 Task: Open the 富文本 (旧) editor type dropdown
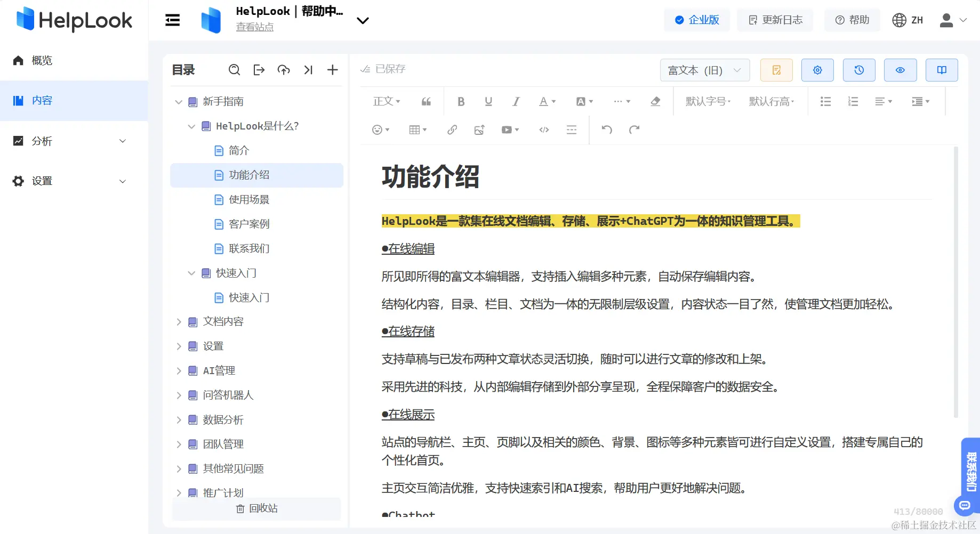click(705, 70)
